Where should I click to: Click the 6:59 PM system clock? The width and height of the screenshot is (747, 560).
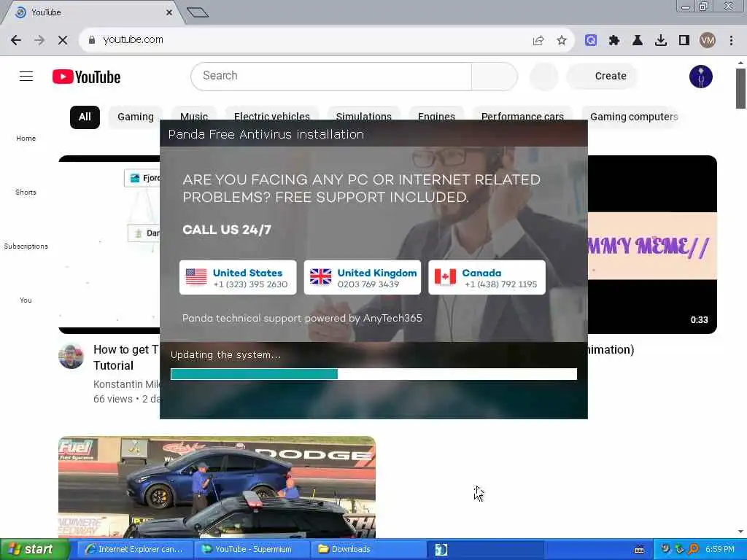click(x=720, y=549)
